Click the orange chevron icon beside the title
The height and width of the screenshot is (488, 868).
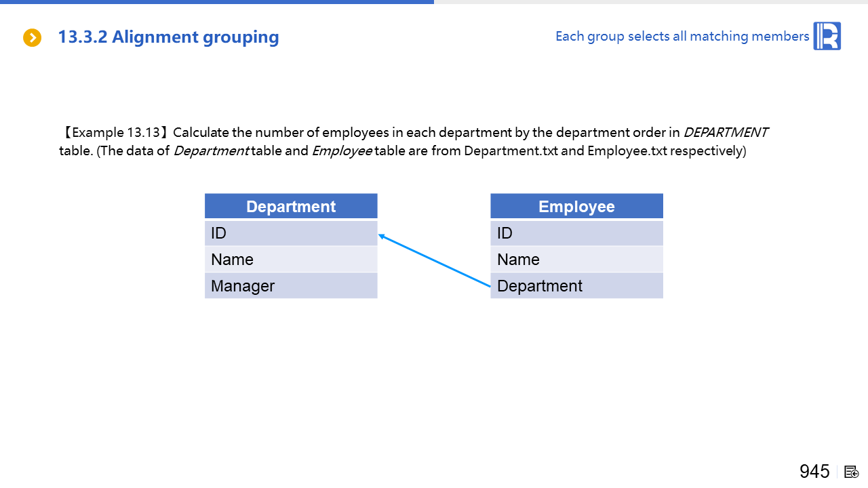[x=32, y=38]
